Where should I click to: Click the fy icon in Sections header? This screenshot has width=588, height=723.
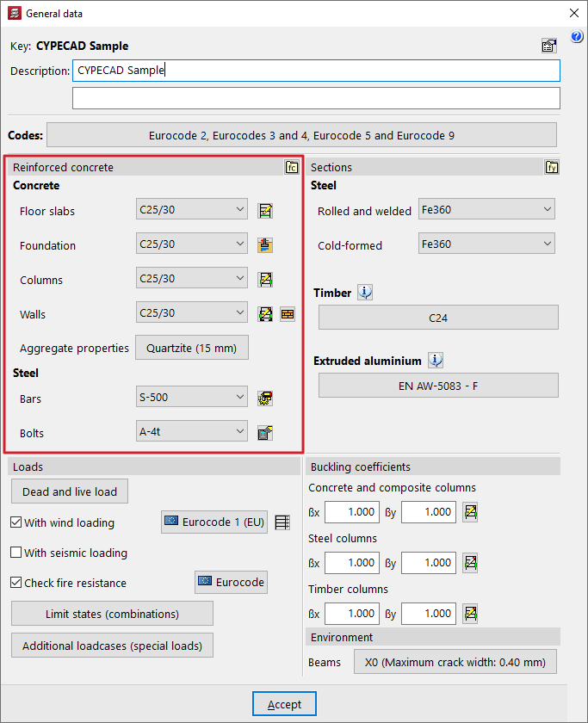point(552,167)
